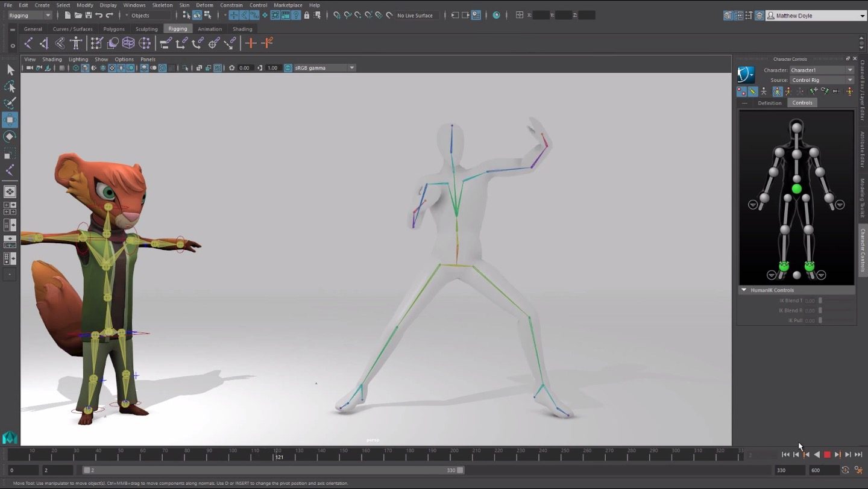868x489 pixels.
Task: Toggle the selection lock padlock icon
Action: point(307,15)
